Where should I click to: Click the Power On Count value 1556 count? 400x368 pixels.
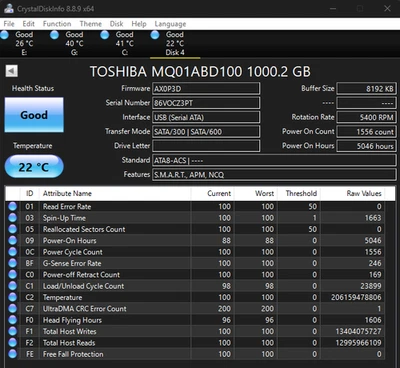(x=366, y=132)
